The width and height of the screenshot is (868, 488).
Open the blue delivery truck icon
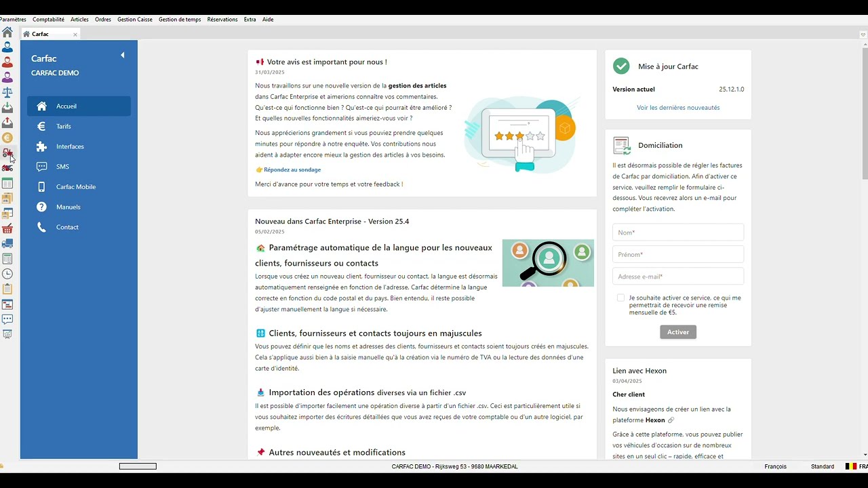[x=7, y=243]
